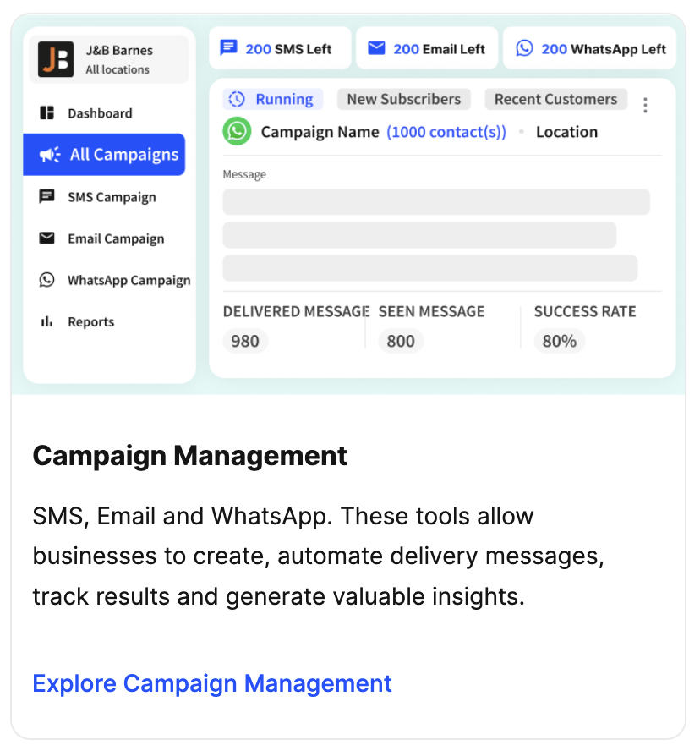Viewport: 700px width, 751px height.
Task: Select the SMS Campaign menu item
Action: (112, 197)
